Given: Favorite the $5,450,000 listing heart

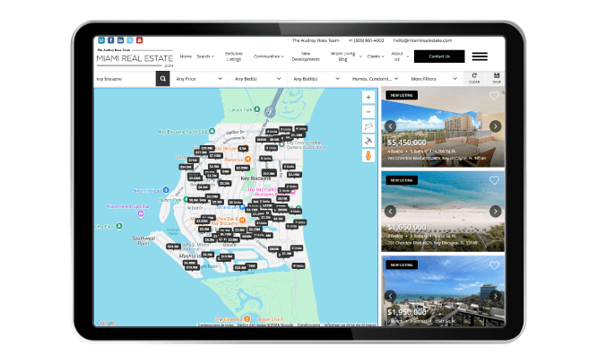Looking at the screenshot, I should [x=494, y=96].
